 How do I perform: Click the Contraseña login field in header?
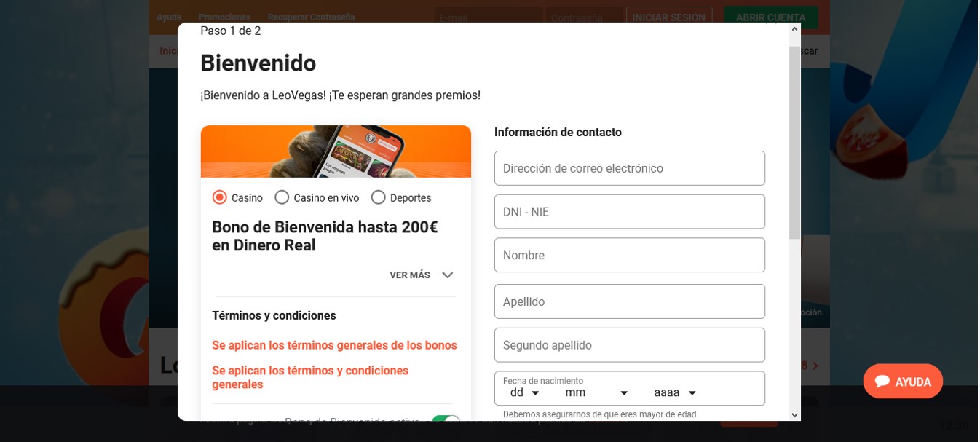584,17
